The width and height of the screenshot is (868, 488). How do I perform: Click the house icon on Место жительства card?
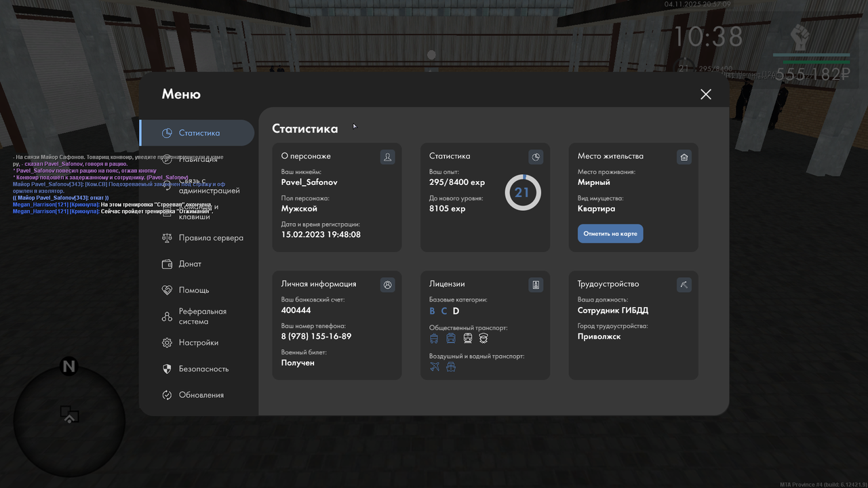click(x=684, y=157)
